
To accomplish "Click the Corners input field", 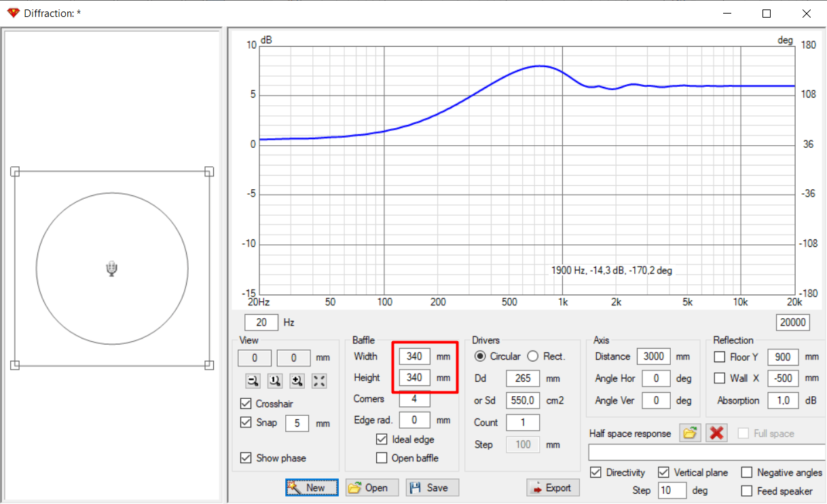I will click(414, 399).
